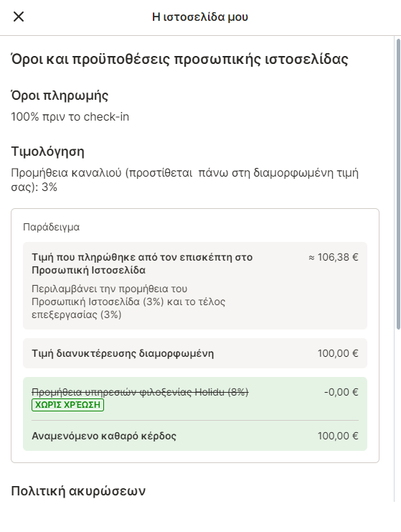Select the Τιμή που πληρώθηκε από τον επισκέπτη title

pyautogui.click(x=142, y=263)
